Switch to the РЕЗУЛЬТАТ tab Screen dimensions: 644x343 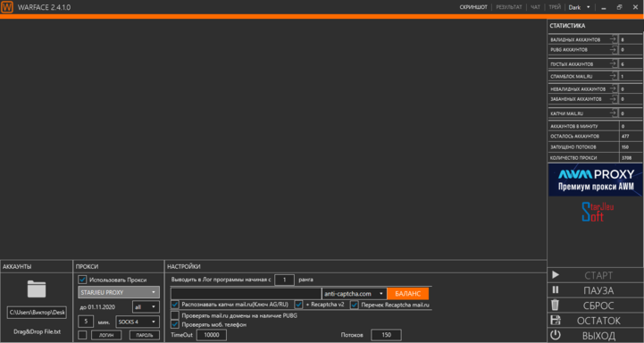[508, 7]
